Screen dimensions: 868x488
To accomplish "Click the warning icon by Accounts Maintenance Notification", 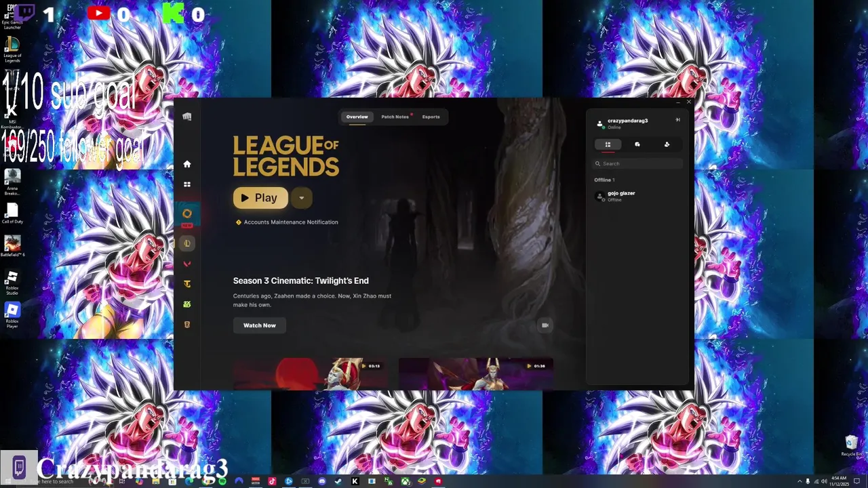I will point(239,222).
